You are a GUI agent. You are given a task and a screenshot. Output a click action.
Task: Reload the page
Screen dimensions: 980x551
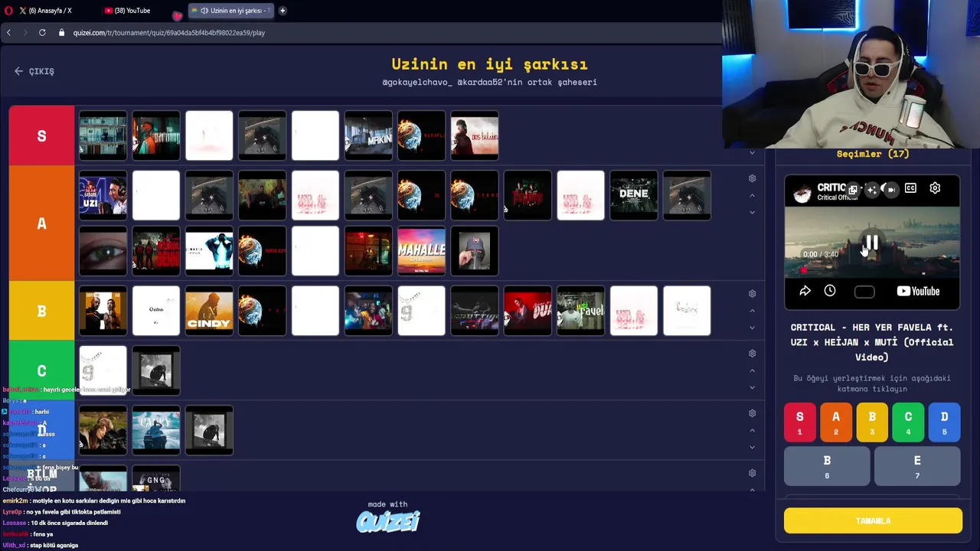point(42,33)
